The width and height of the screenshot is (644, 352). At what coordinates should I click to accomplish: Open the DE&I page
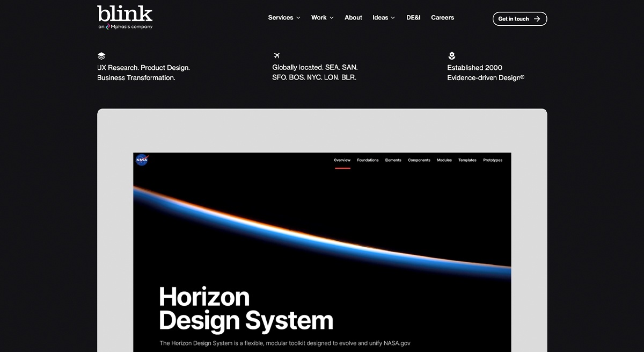click(413, 18)
